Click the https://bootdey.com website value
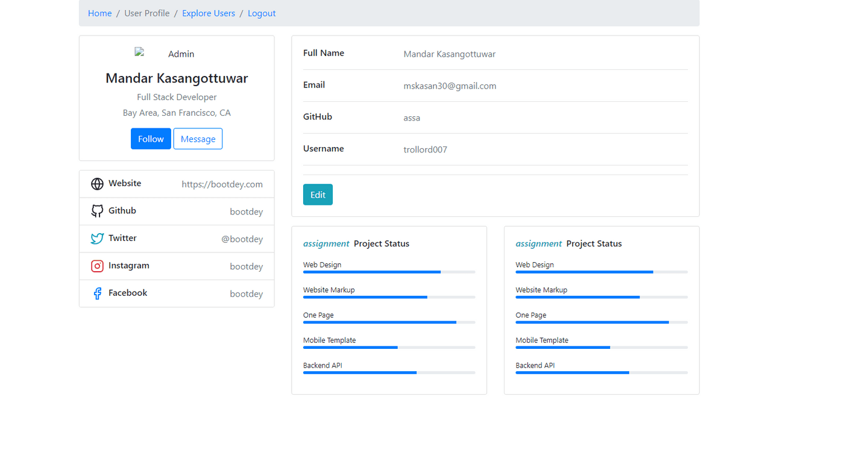Viewport: 868px width, 473px height. 222,184
